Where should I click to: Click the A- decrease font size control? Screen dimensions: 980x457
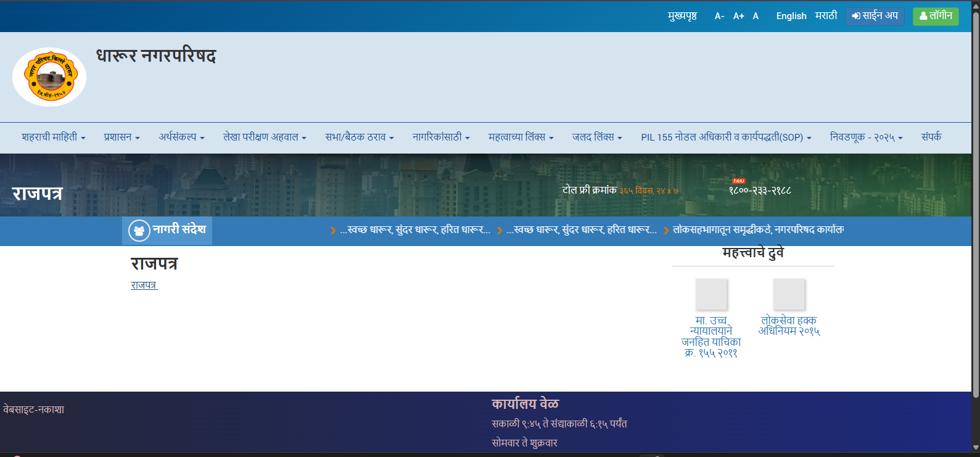coord(719,16)
